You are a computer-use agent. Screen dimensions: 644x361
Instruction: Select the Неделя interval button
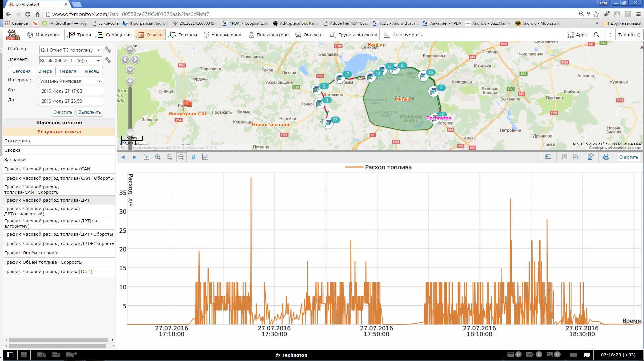(68, 71)
